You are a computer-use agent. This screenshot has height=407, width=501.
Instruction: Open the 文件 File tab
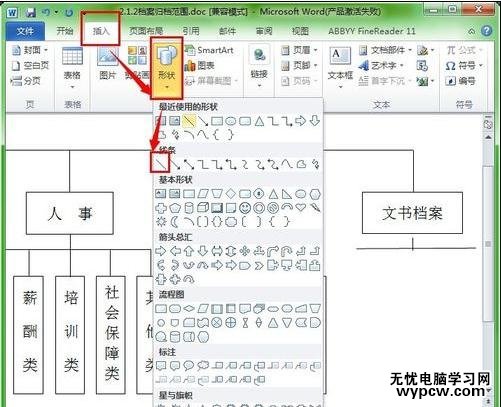tap(25, 31)
